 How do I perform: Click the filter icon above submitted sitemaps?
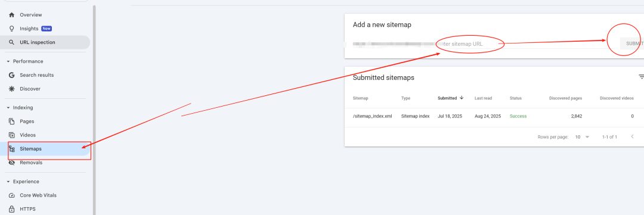tap(641, 77)
